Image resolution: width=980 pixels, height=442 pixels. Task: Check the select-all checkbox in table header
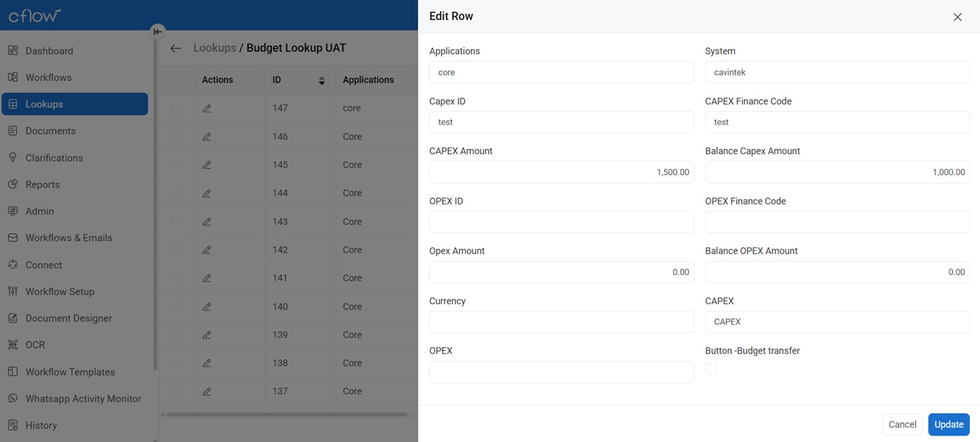click(x=177, y=80)
